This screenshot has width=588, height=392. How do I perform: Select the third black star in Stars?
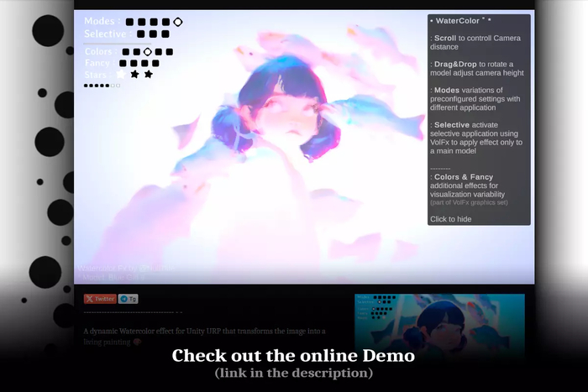click(149, 74)
